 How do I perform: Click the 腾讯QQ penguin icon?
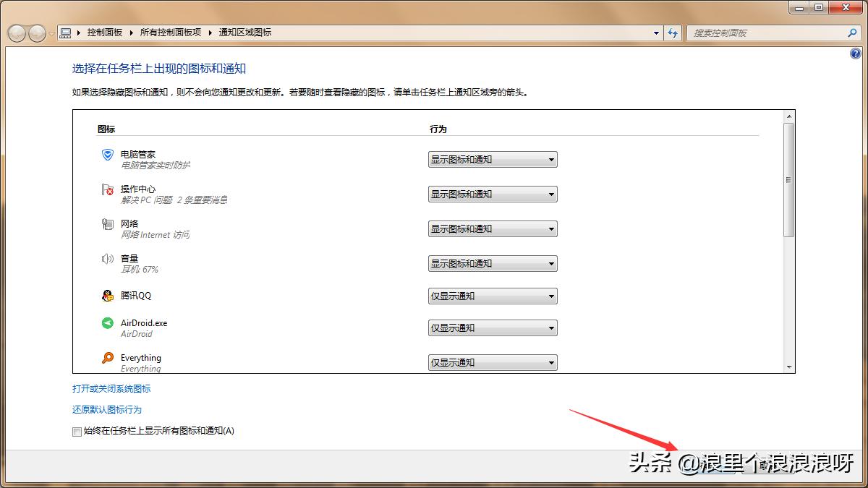[107, 295]
